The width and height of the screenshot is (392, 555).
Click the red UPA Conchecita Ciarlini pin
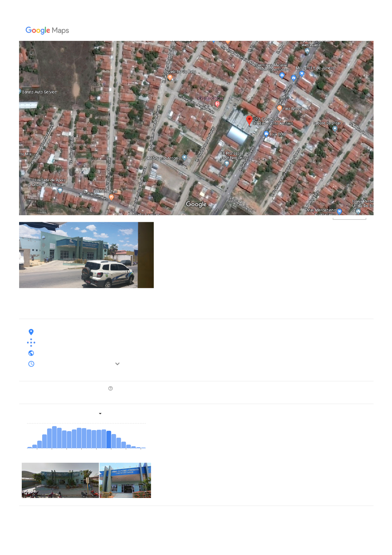tap(249, 120)
